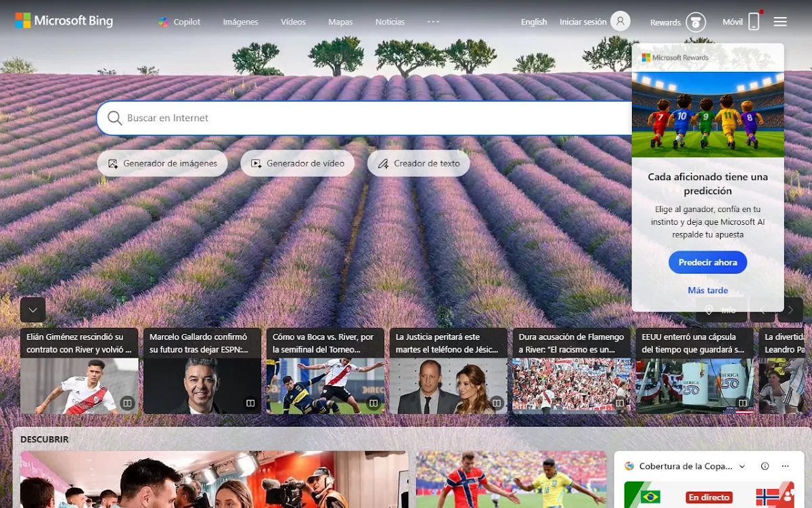Click the Copilot colorful logo icon
Image resolution: width=812 pixels, height=508 pixels.
pyautogui.click(x=164, y=22)
